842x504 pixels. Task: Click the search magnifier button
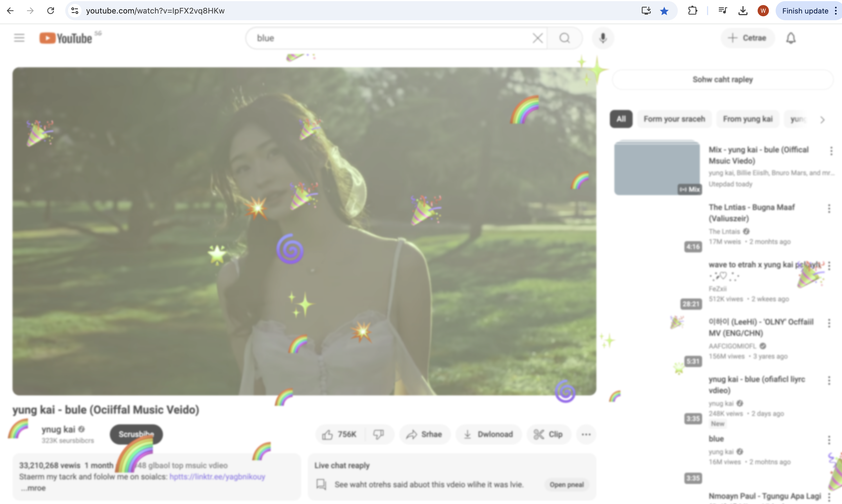(x=565, y=38)
